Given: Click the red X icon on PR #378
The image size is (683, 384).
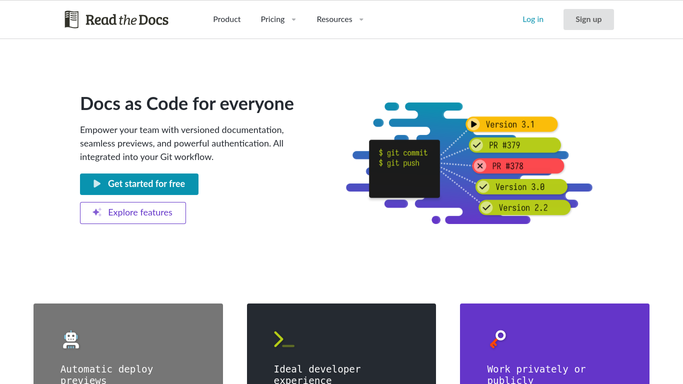Looking at the screenshot, I should pos(480,166).
